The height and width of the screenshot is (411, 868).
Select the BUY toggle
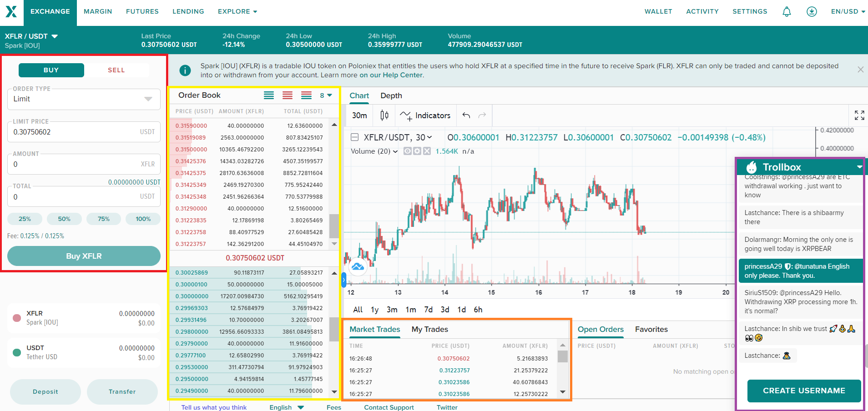[51, 70]
